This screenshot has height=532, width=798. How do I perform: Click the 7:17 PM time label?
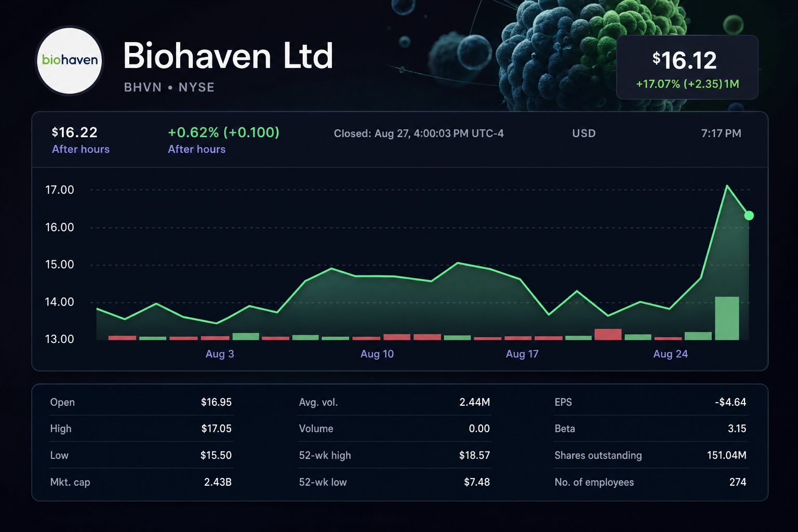(x=721, y=134)
